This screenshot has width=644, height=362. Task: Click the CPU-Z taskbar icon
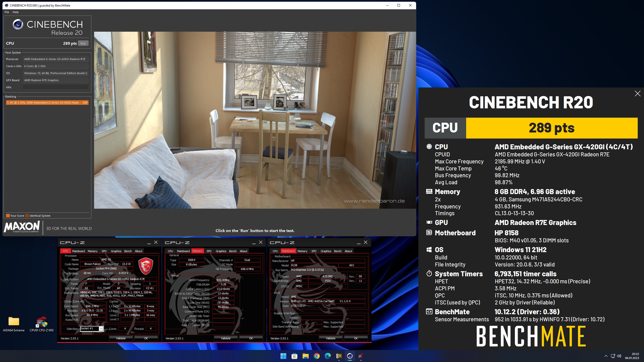pos(361,356)
